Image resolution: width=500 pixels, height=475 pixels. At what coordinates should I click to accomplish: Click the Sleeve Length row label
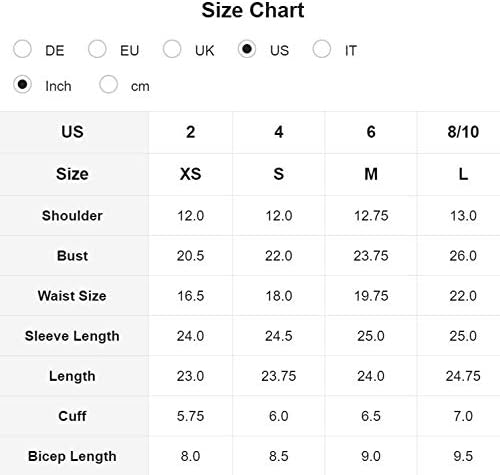coord(72,336)
